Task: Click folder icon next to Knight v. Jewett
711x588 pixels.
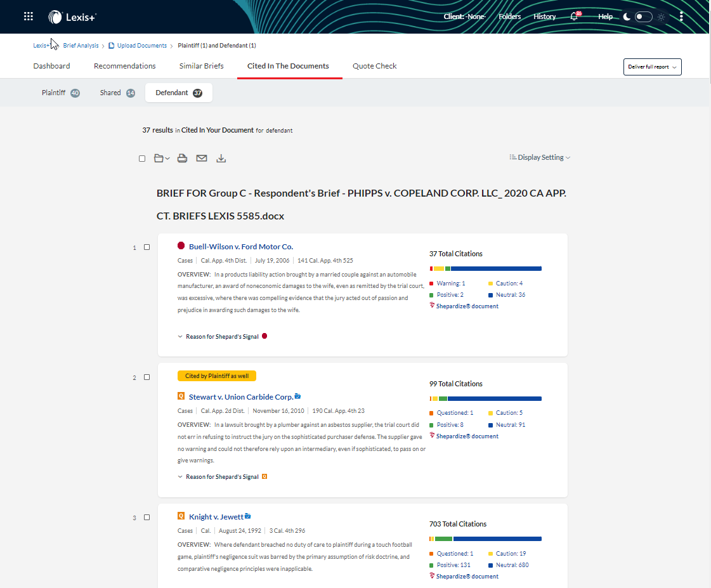Action: coord(248,516)
